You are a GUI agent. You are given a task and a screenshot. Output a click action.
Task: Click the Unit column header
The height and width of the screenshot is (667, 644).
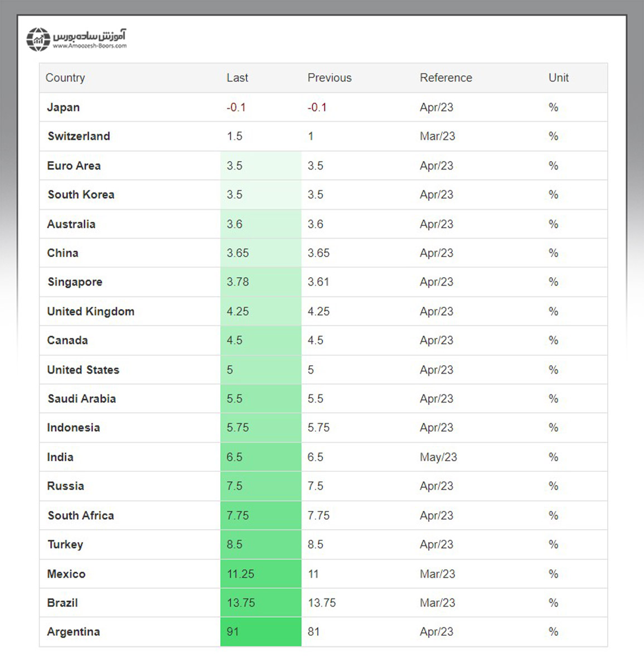click(558, 78)
